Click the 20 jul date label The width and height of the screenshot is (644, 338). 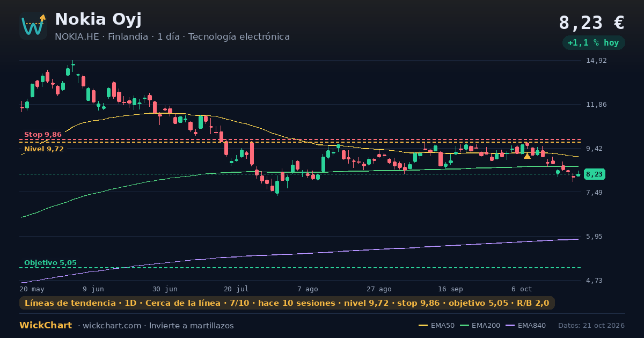236,289
